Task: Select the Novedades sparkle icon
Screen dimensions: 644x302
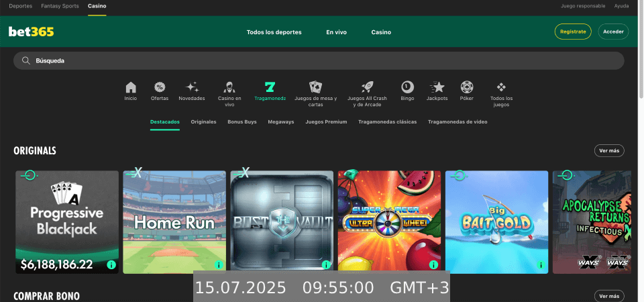Action: pyautogui.click(x=192, y=87)
